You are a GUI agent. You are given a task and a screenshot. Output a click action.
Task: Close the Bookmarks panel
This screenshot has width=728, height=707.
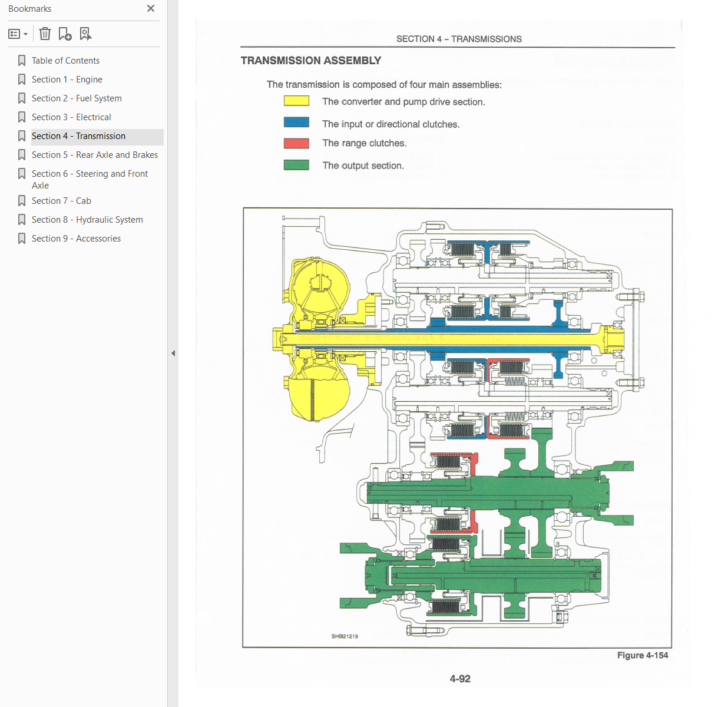coord(151,8)
